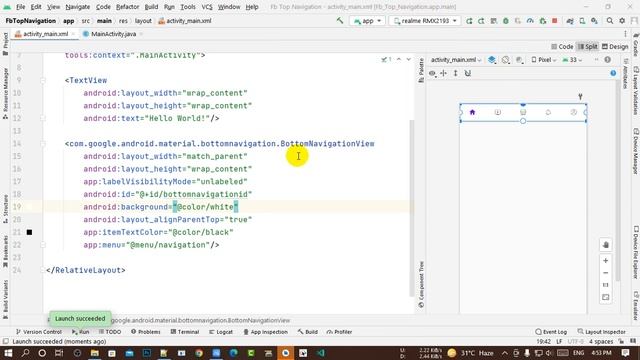Open the Palette side panel
Screen dimensions: 640x360
click(x=421, y=70)
